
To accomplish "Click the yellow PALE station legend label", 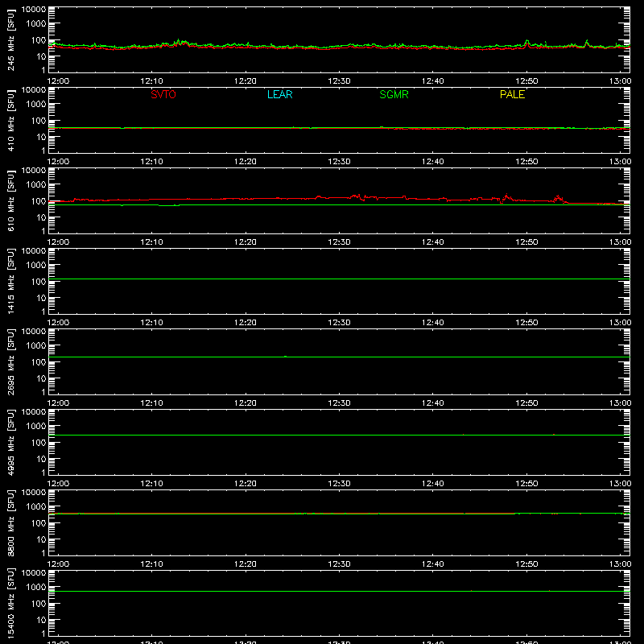I will pos(512,94).
